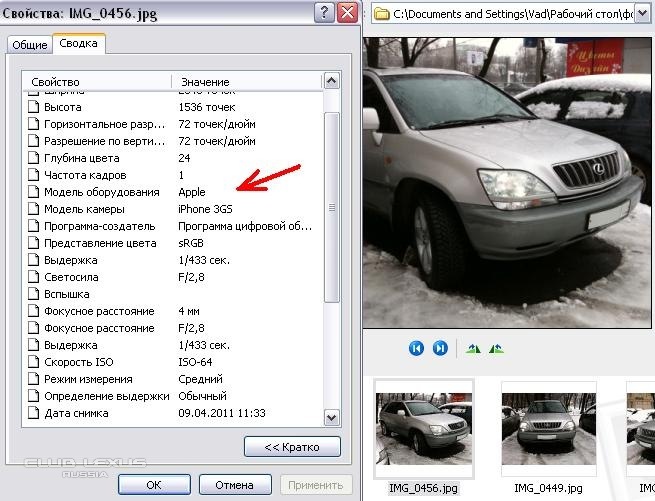Click document icon beside Модель камеры

tap(32, 209)
